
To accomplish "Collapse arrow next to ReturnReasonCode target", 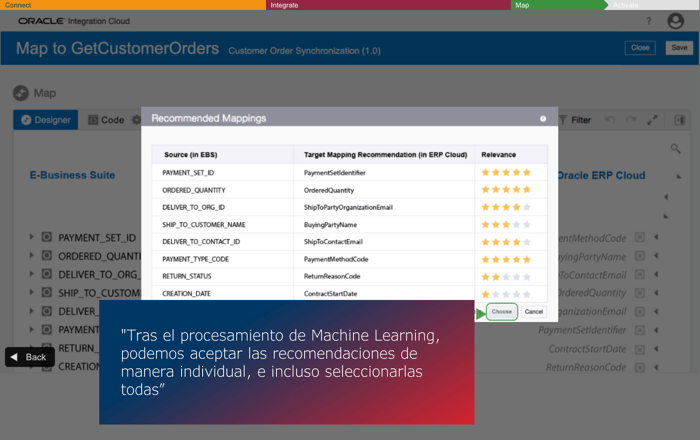I will click(x=656, y=367).
